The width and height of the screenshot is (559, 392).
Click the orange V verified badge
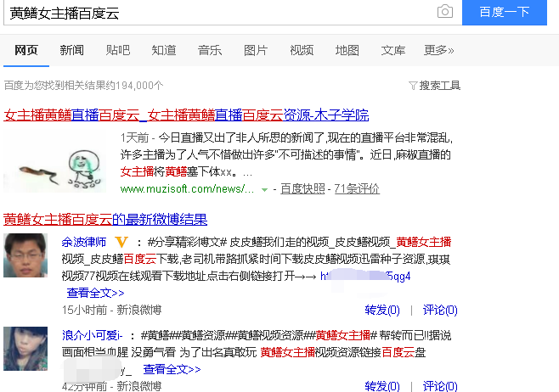pos(121,242)
